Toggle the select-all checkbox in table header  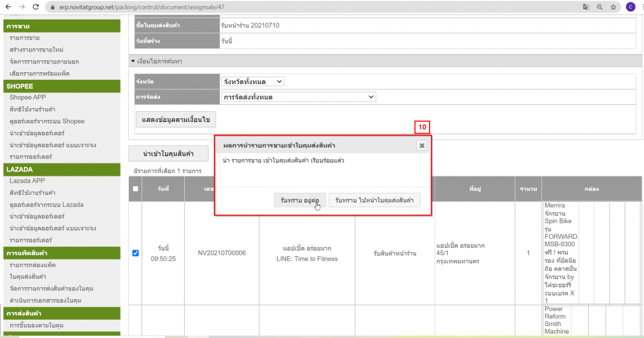click(x=136, y=188)
